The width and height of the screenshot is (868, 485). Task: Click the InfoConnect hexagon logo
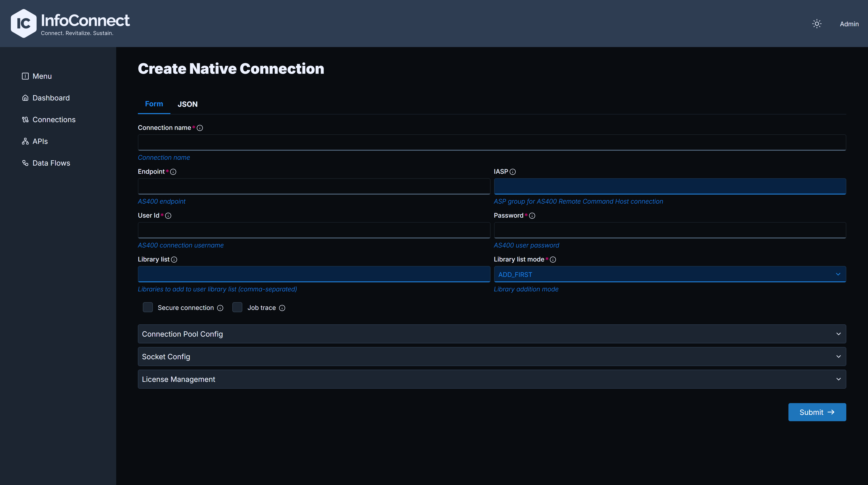(x=24, y=24)
